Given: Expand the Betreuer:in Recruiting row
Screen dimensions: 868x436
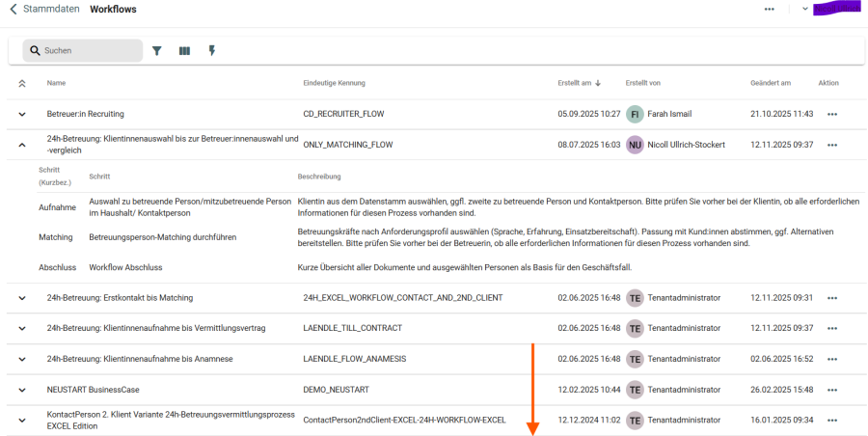Looking at the screenshot, I should (22, 114).
